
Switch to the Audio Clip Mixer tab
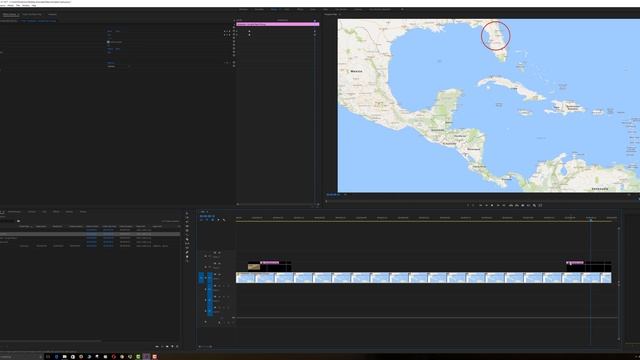coord(32,14)
